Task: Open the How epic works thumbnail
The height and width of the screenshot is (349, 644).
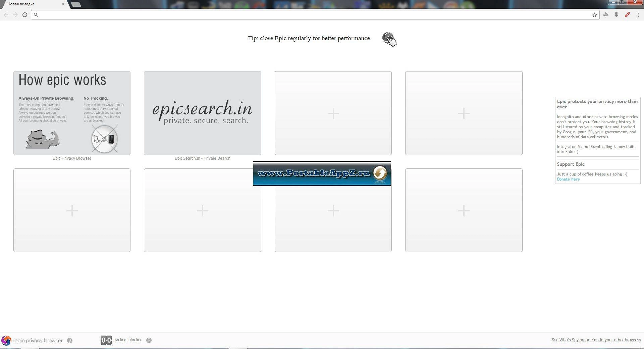Action: pyautogui.click(x=72, y=113)
